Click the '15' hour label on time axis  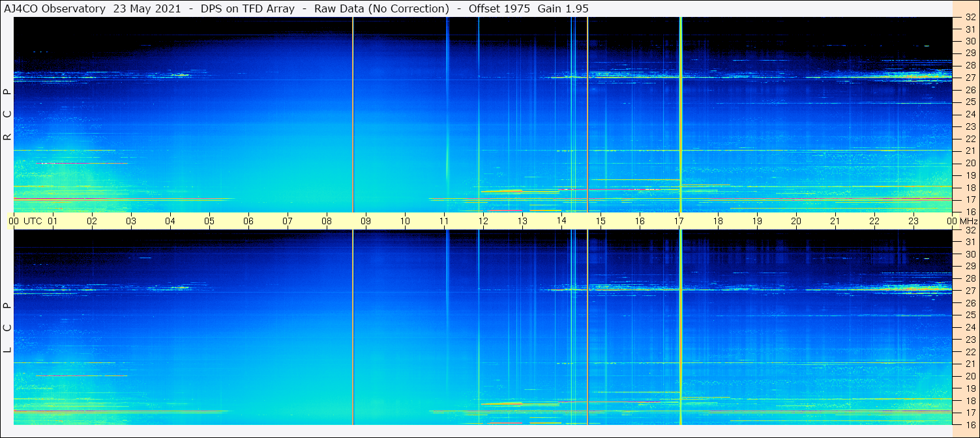pyautogui.click(x=601, y=221)
